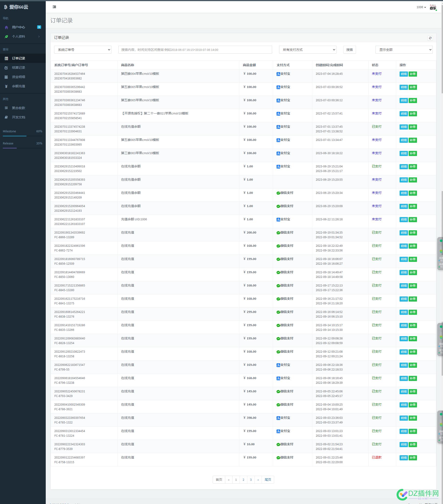Click the bitcoin logo icon of 爱你66云
Image resolution: width=443 pixels, height=504 pixels.
click(5, 7)
